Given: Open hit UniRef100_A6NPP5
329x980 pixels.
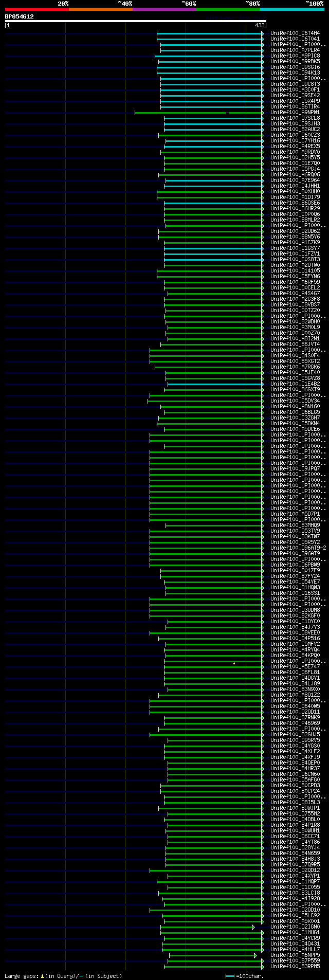Looking at the screenshot, I should (295, 955).
